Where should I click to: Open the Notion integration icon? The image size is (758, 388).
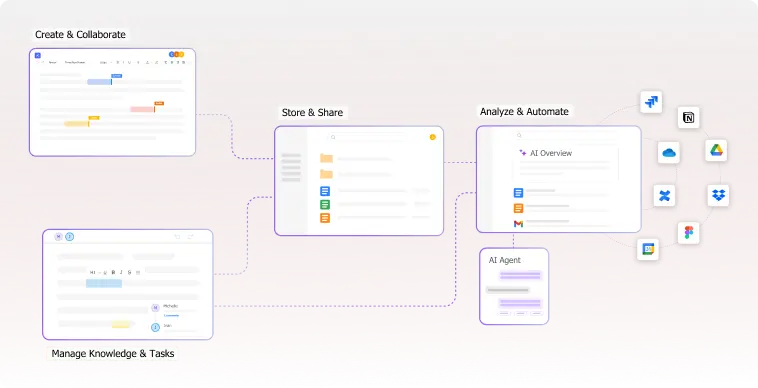[688, 117]
